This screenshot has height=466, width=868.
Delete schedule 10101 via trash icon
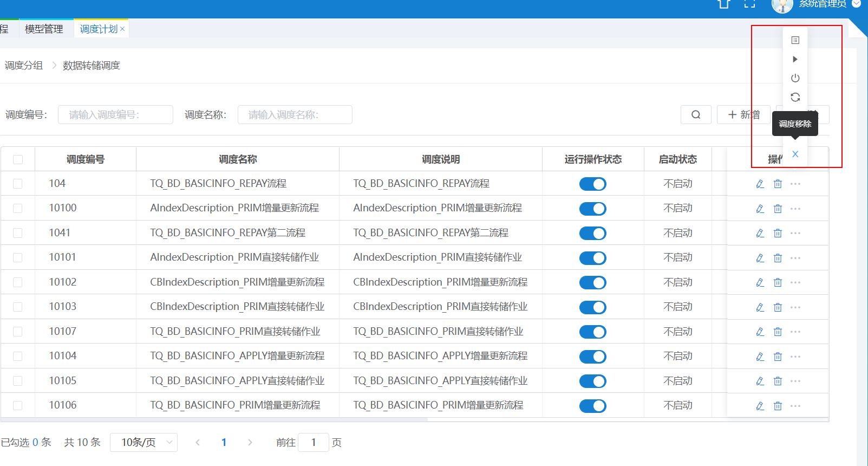(778, 258)
